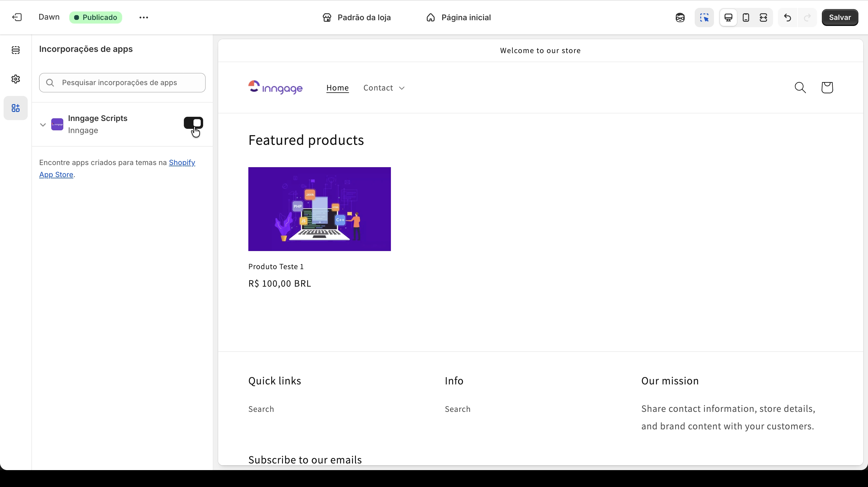Open the Sections sidebar icon
This screenshot has height=487, width=868.
pos(15,50)
